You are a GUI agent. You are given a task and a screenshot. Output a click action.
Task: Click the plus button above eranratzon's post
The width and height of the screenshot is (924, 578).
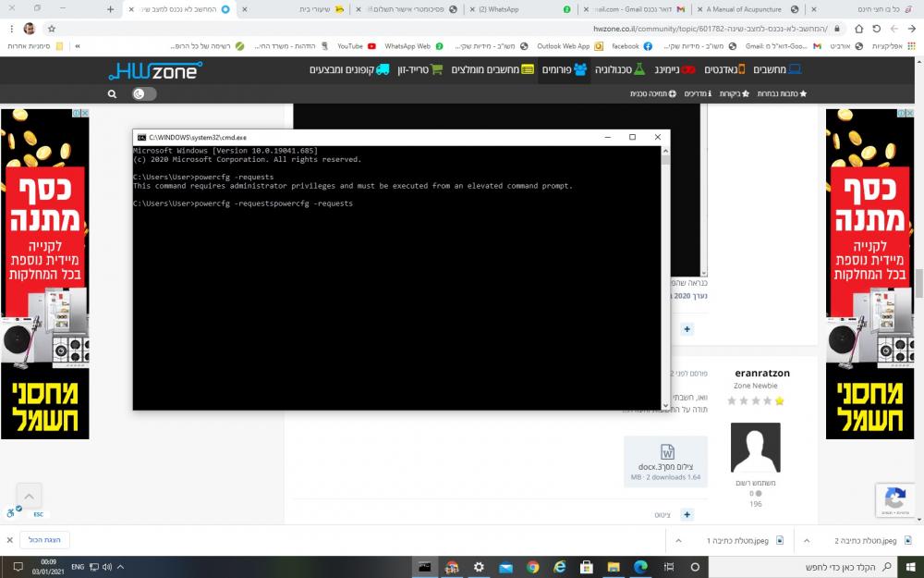click(x=687, y=329)
